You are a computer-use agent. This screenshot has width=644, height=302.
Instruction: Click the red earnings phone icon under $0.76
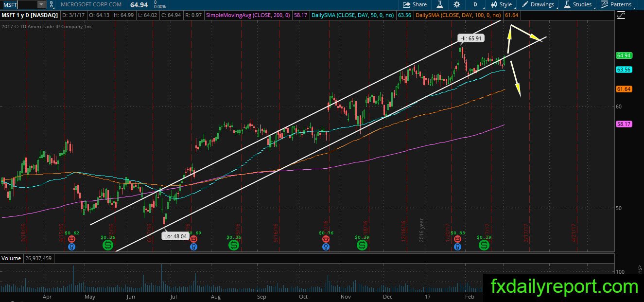point(326,239)
